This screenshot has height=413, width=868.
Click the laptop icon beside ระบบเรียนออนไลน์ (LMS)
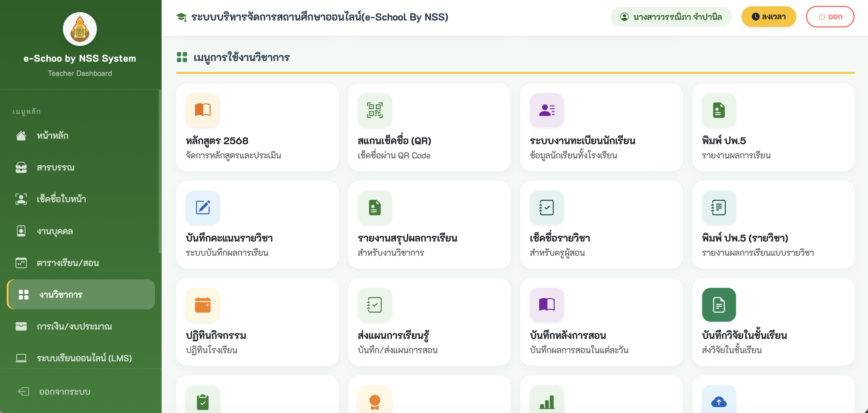pyautogui.click(x=21, y=358)
